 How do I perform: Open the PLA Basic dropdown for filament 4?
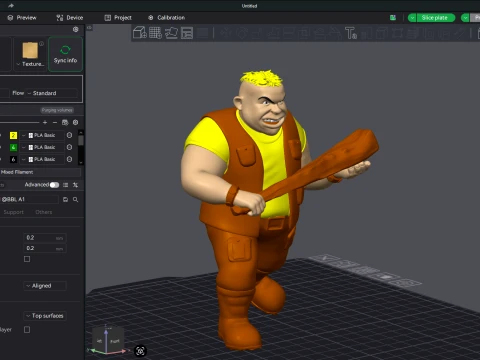tap(43, 147)
